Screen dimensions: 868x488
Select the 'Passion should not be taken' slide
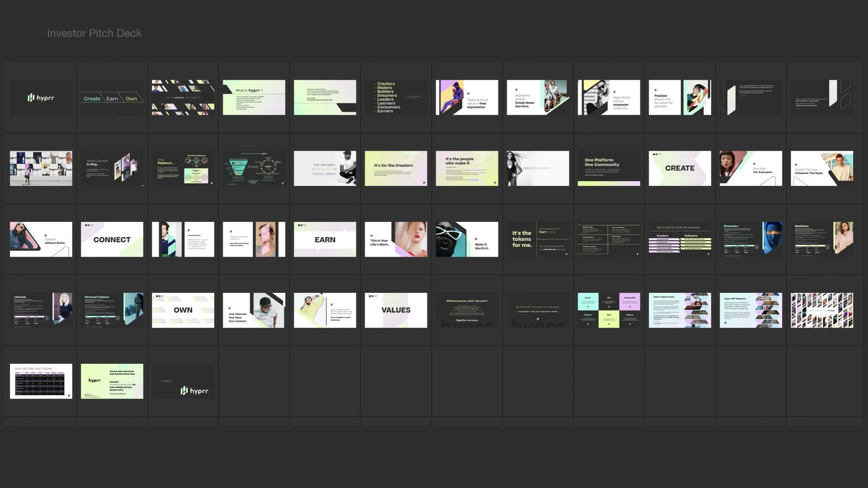click(x=679, y=98)
